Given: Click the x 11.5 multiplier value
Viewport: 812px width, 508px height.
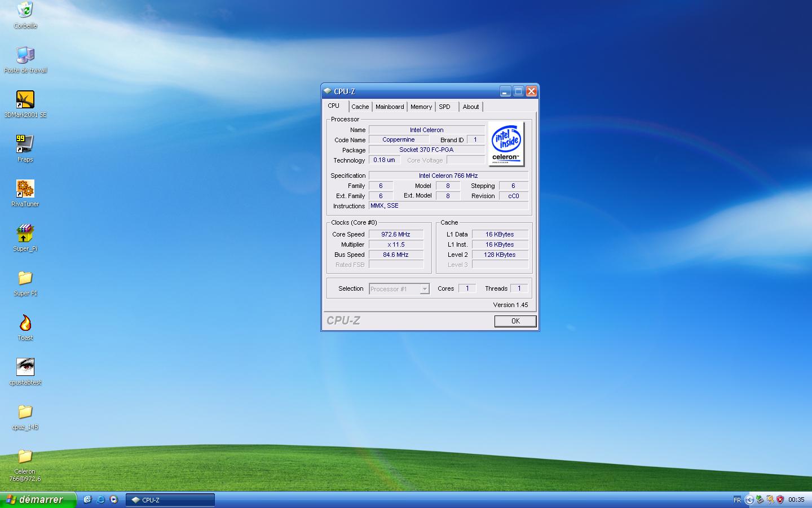Looking at the screenshot, I should (396, 244).
